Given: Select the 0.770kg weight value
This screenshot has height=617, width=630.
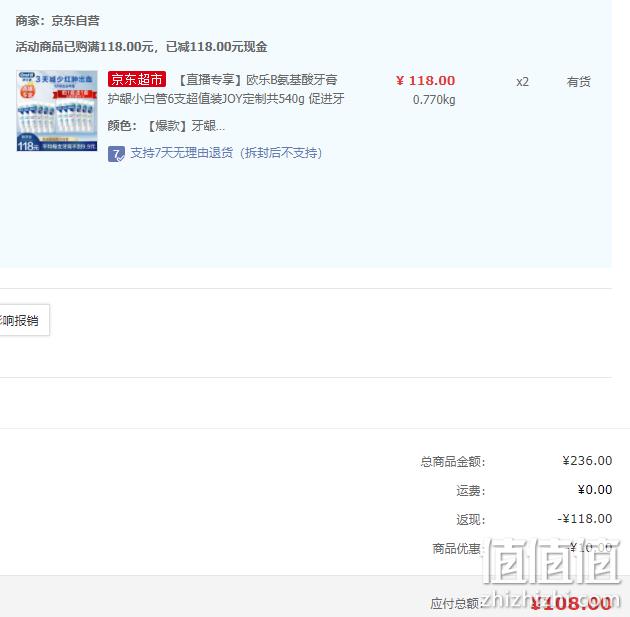Looking at the screenshot, I should tap(434, 100).
